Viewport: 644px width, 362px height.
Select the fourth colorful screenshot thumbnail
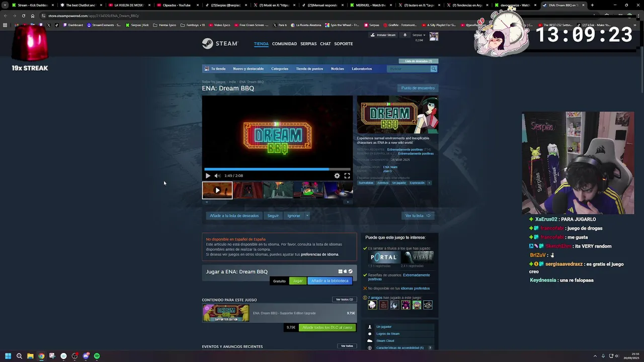tap(308, 191)
